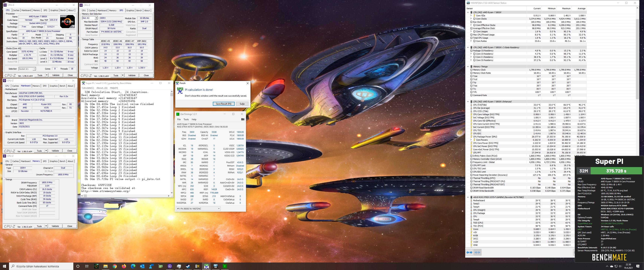Screen dimensions: 644x270
Task: Open File Explorer from the taskbar
Action: tap(105, 266)
